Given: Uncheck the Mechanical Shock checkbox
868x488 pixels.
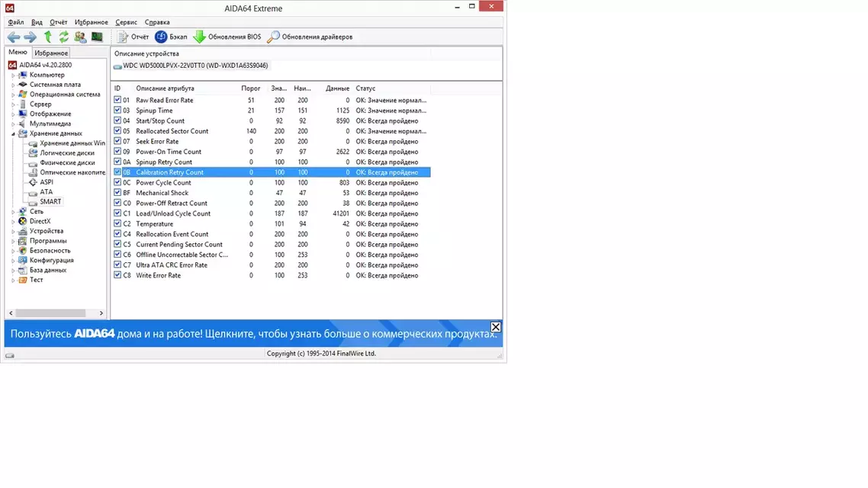Looking at the screenshot, I should pyautogui.click(x=117, y=193).
